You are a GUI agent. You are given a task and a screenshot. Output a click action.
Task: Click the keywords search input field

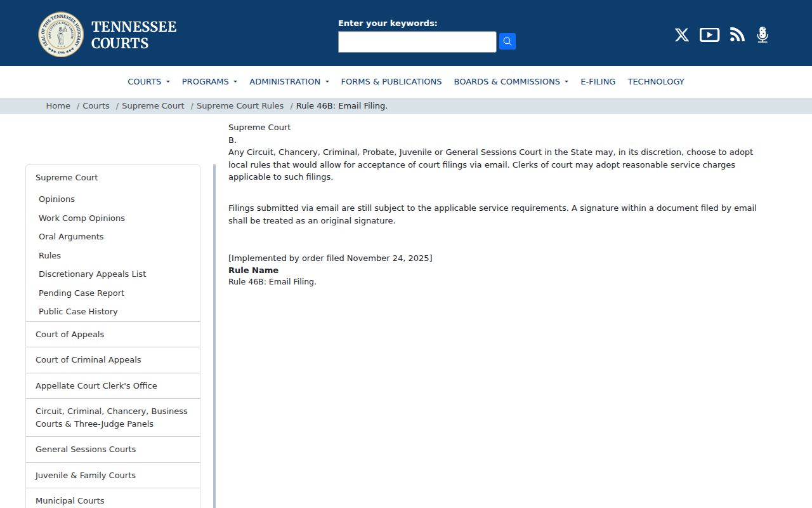417,42
